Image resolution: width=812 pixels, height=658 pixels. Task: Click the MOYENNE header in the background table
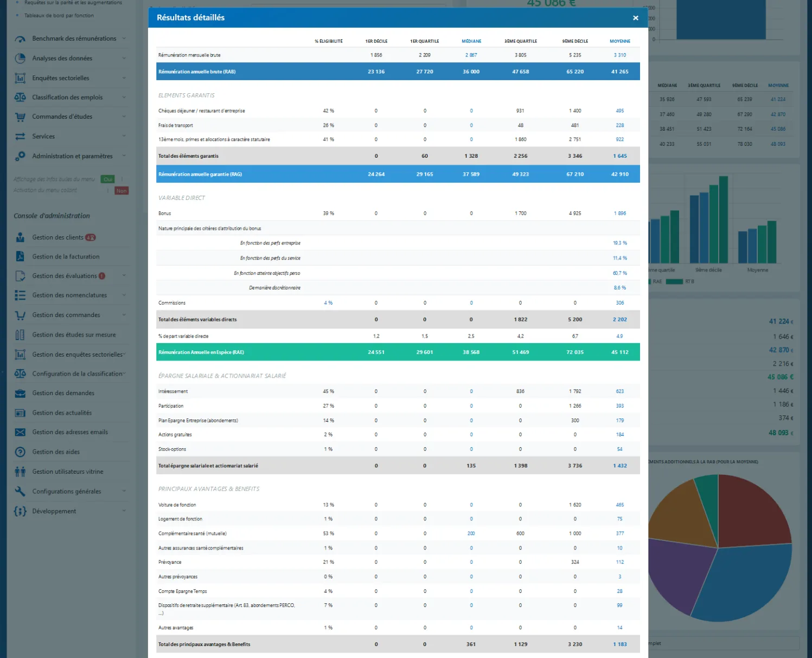tap(778, 86)
